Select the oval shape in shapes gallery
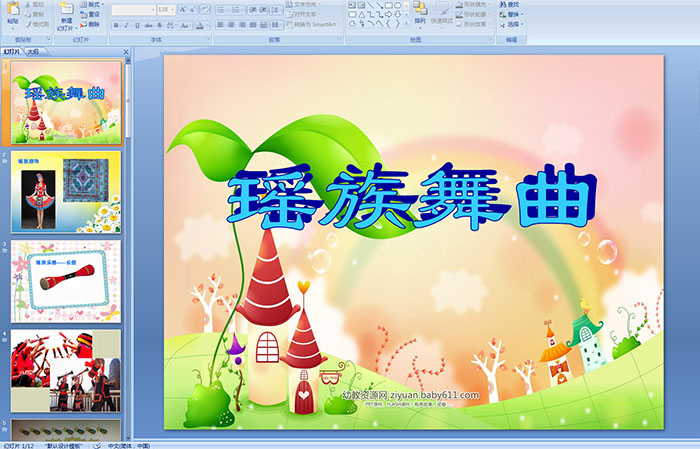 coord(397,5)
